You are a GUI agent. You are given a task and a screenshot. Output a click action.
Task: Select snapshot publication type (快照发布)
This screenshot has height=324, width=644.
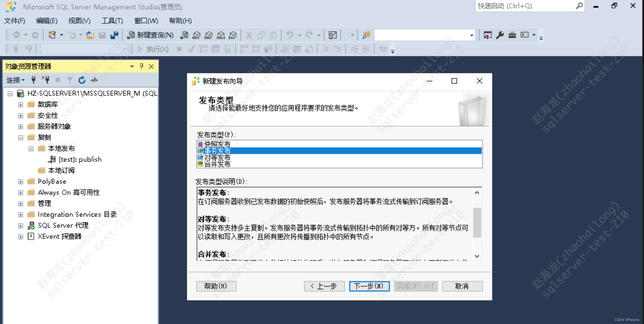click(x=217, y=144)
